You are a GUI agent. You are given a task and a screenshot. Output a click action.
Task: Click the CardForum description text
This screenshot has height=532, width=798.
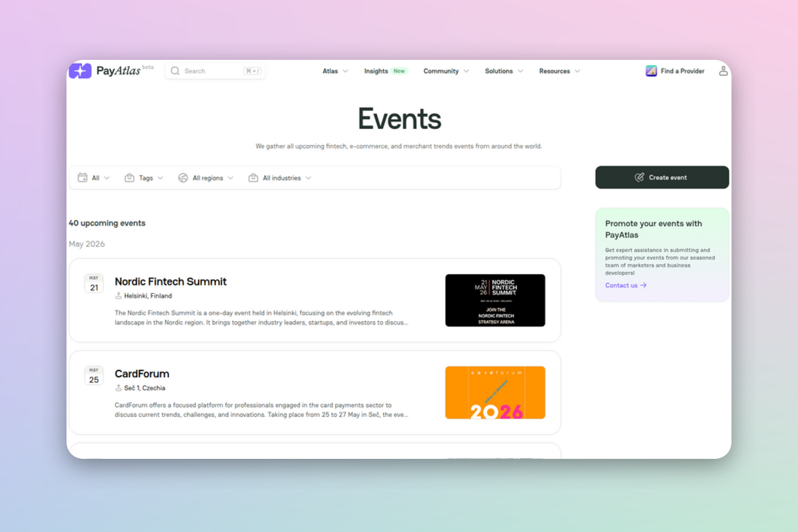coord(261,410)
